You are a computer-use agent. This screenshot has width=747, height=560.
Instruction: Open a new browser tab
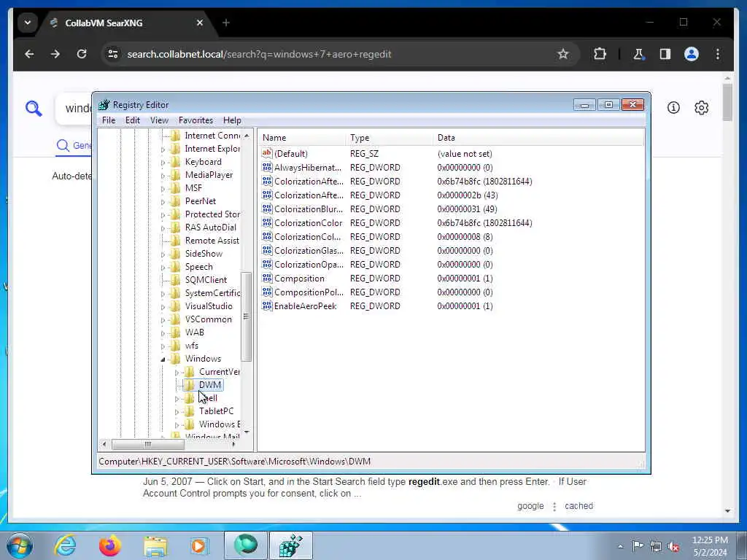[x=226, y=23]
